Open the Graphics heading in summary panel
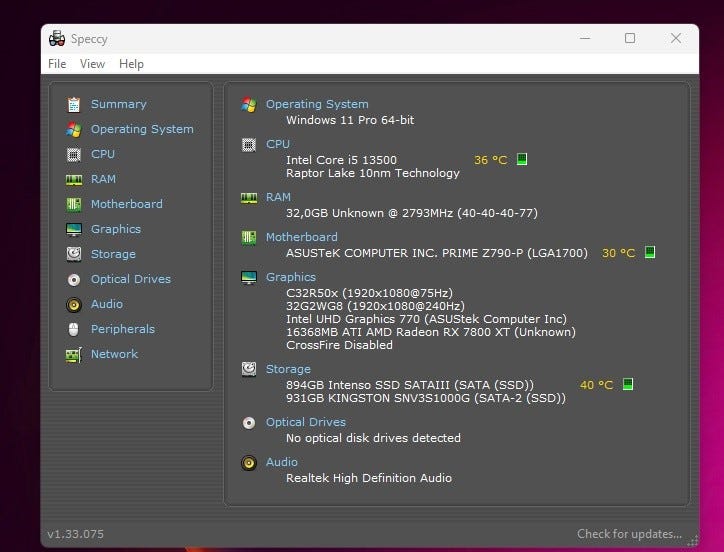 (290, 277)
